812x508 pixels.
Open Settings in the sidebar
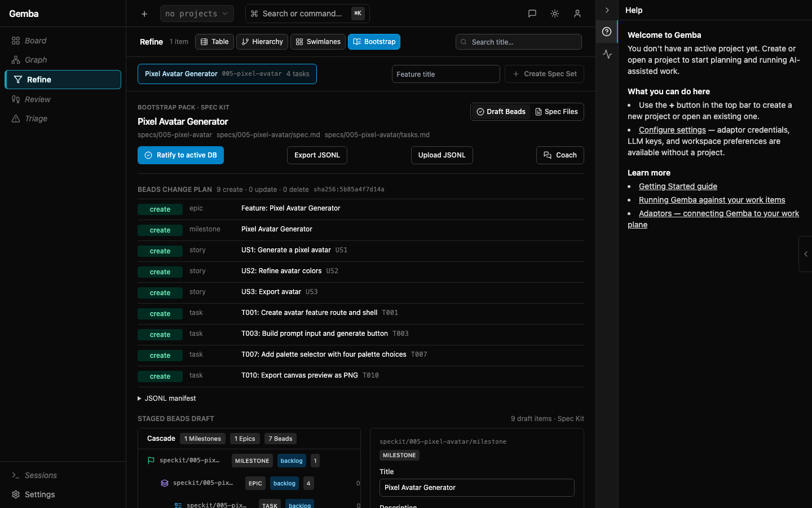63,494
